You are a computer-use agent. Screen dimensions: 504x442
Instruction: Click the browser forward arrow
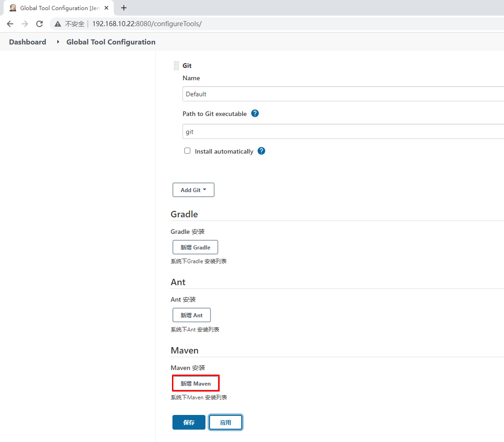click(25, 24)
